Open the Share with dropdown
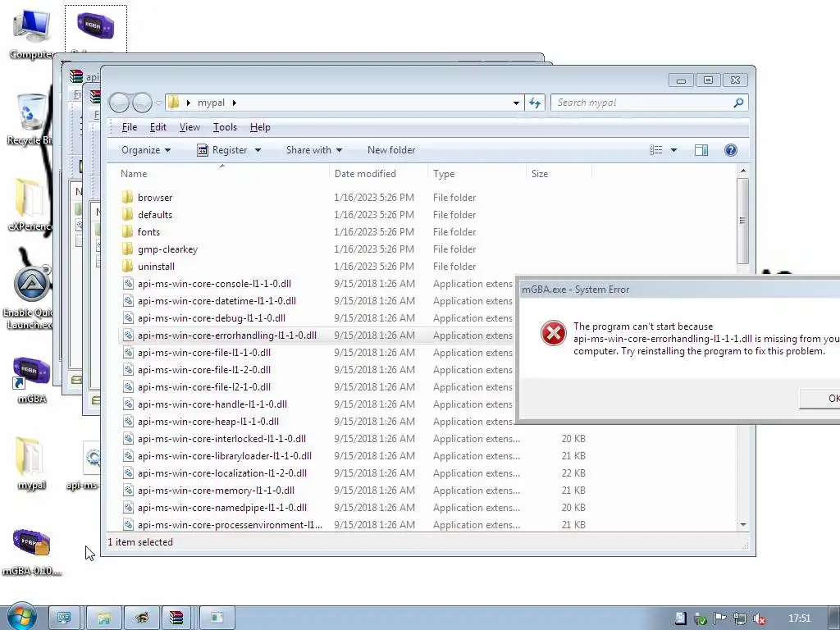 [x=314, y=150]
